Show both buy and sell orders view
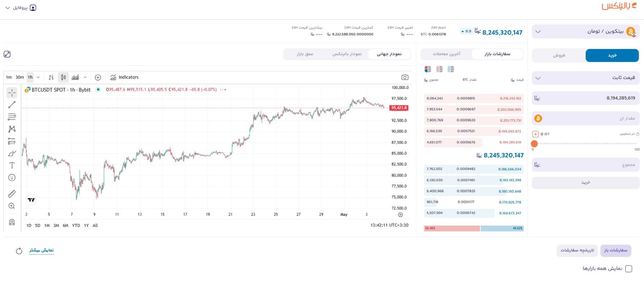Viewport: 644px width, 288px height. tap(428, 69)
